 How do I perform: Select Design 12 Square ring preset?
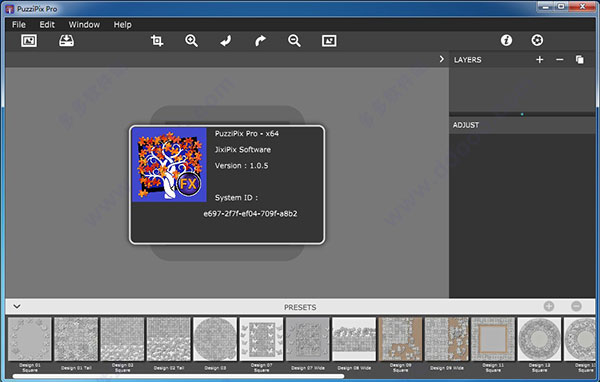point(539,339)
